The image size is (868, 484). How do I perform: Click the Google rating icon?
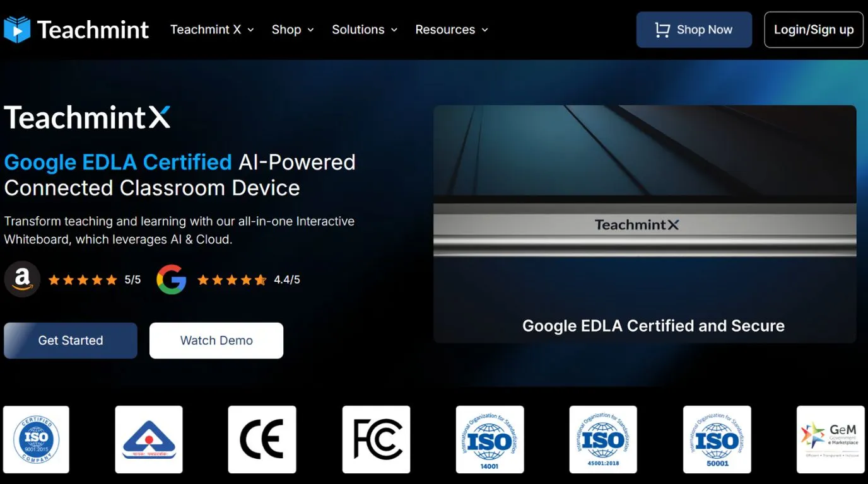pyautogui.click(x=172, y=279)
